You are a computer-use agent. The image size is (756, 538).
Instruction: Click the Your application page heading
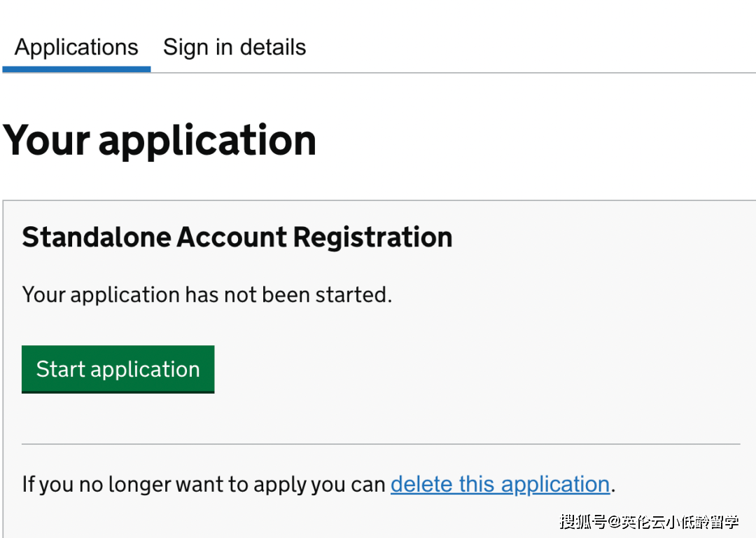coord(160,140)
